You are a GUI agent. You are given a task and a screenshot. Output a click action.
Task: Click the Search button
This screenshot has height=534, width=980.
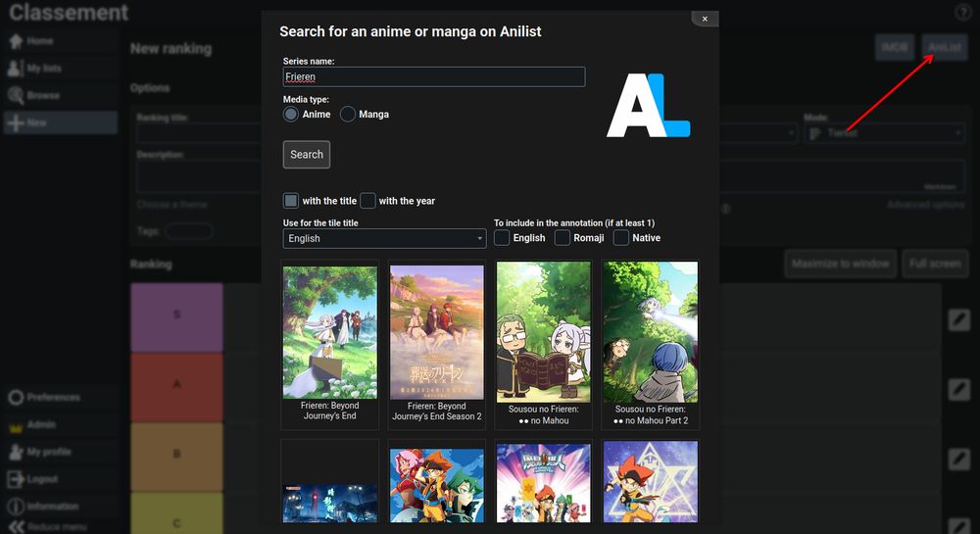(x=306, y=154)
